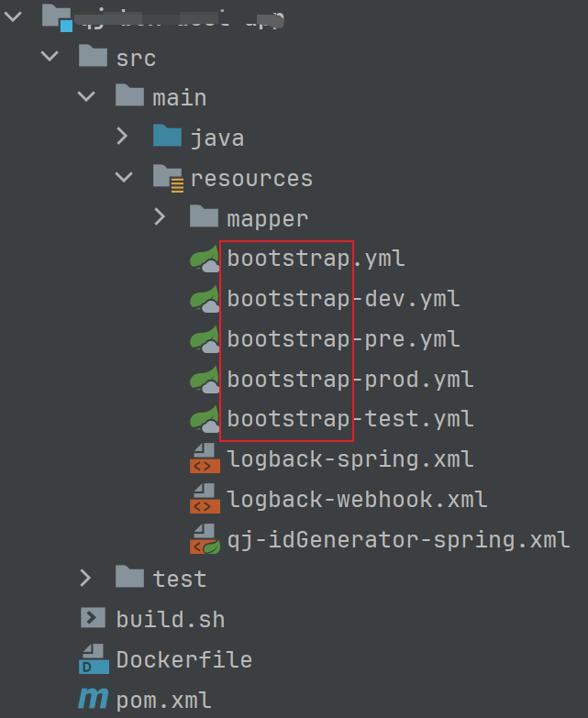The image size is (588, 718).
Task: Click the Spring icon beside bootstrap-dev.yml
Action: pyautogui.click(x=204, y=299)
